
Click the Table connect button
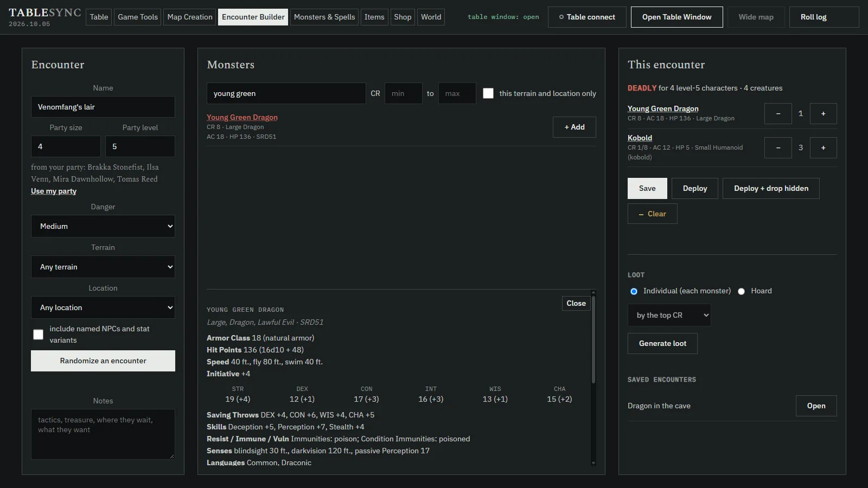[x=587, y=17]
